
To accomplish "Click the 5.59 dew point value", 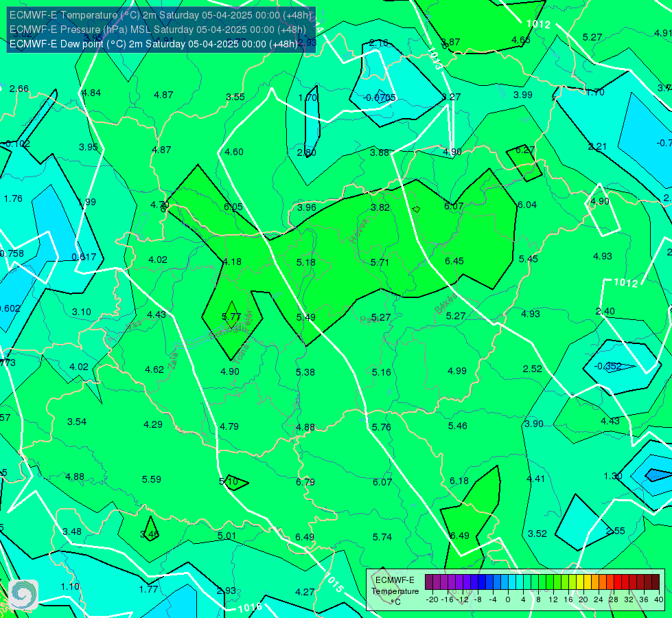I will [152, 479].
